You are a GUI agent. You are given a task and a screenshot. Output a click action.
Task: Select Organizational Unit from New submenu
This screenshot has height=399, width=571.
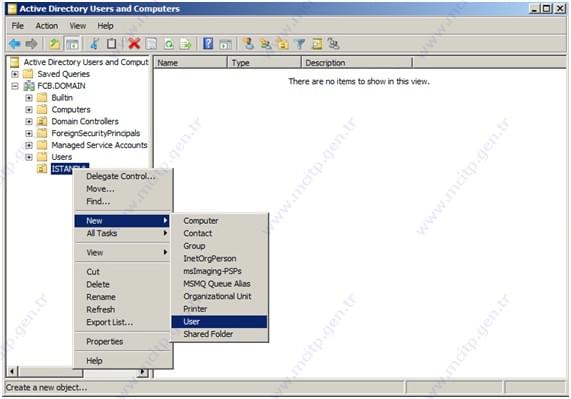pos(219,296)
